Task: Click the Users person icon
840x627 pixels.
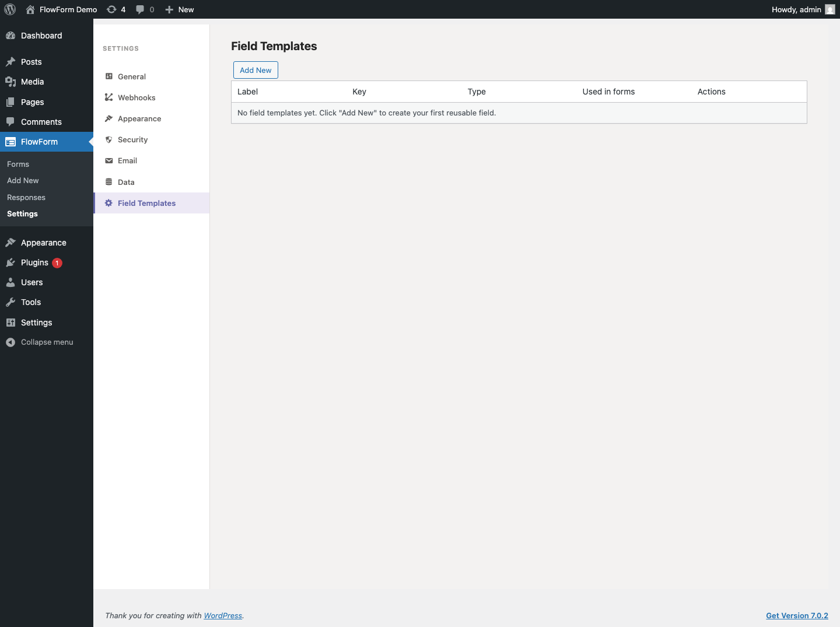Action: (10, 282)
